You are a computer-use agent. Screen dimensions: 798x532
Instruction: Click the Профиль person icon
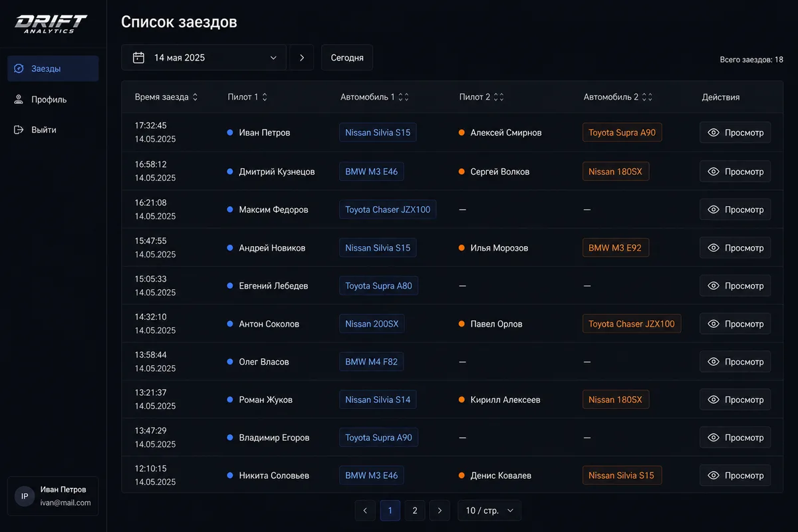coord(19,99)
